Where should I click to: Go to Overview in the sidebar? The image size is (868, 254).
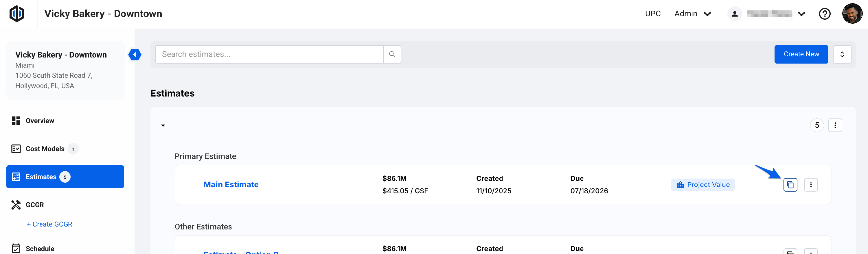click(x=40, y=121)
